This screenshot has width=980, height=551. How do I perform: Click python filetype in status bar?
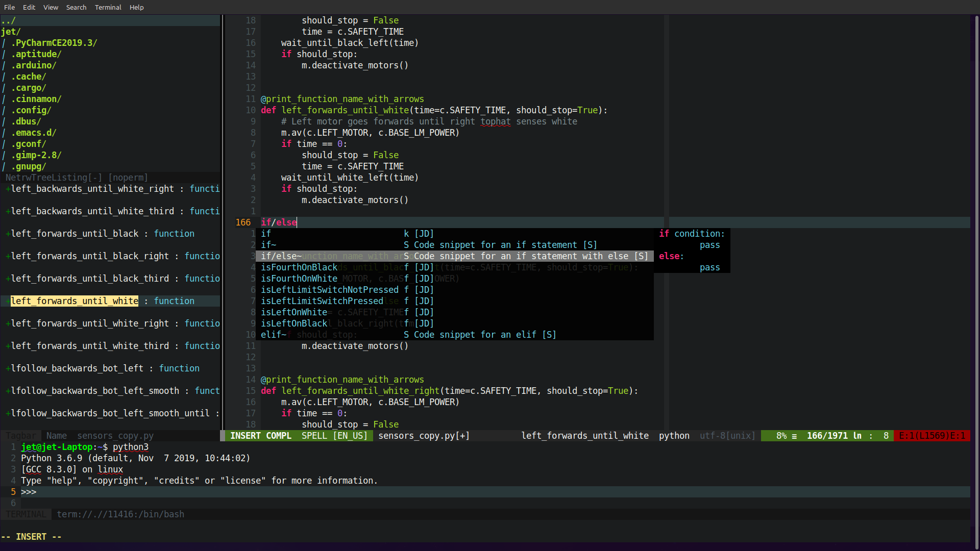tap(674, 436)
